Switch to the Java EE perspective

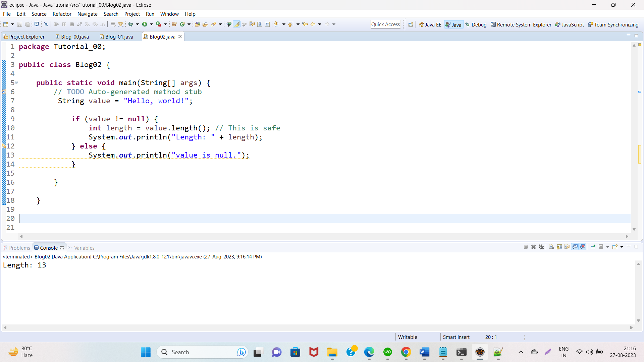430,24
